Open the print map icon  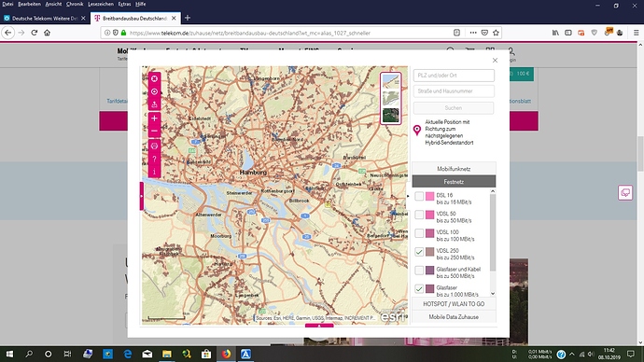click(x=154, y=146)
